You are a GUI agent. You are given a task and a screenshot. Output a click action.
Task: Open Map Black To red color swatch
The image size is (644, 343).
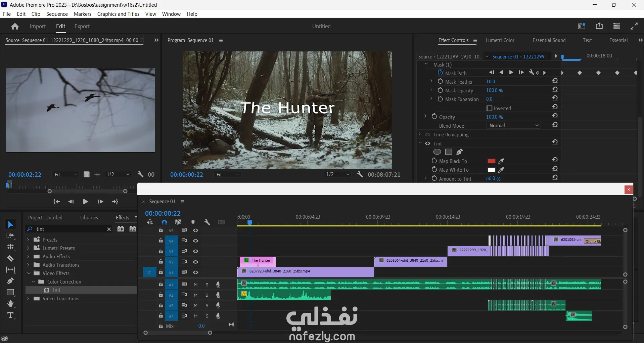click(492, 161)
